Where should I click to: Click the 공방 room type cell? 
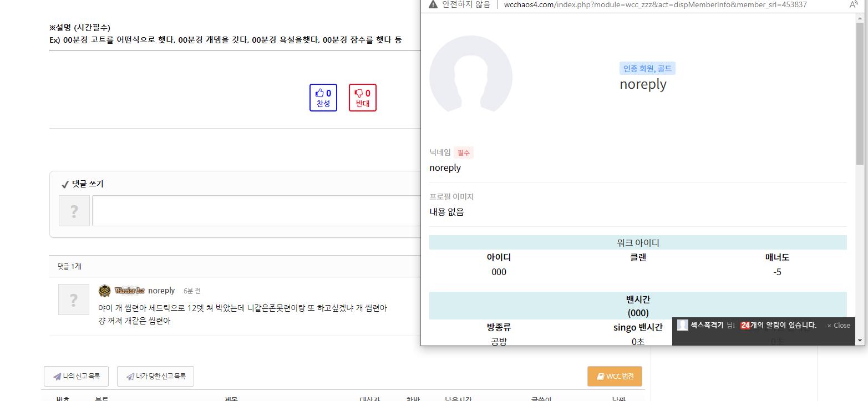[x=499, y=341]
